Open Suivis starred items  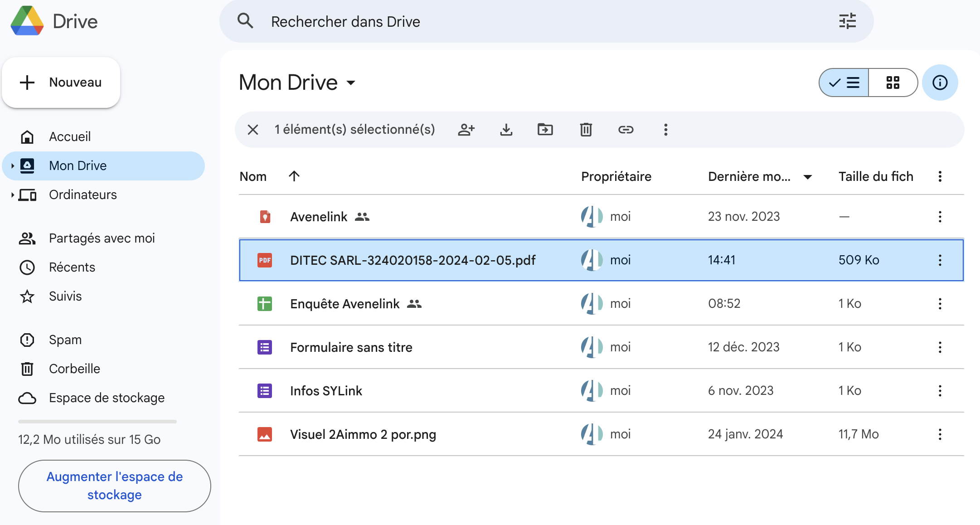click(103, 296)
